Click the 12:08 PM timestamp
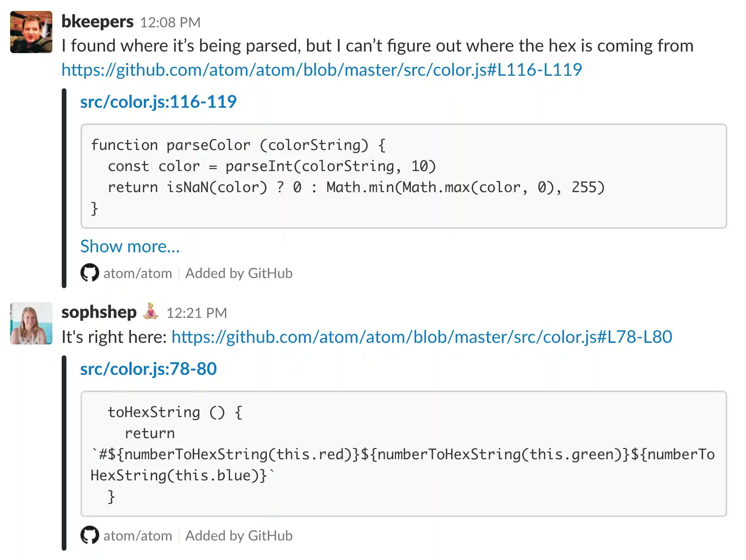This screenshot has height=560, width=746. coord(170,23)
